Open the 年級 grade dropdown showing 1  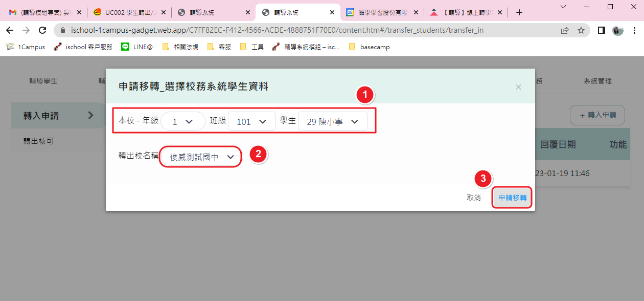pos(182,121)
